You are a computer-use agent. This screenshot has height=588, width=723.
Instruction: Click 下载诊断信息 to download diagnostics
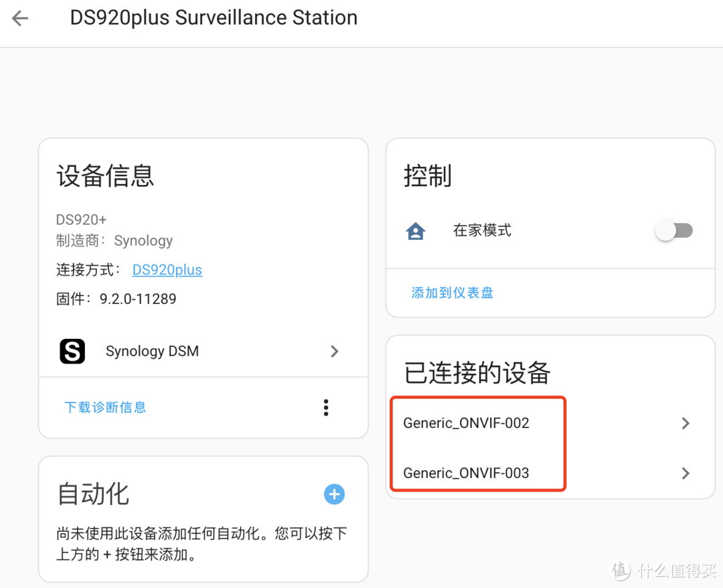pyautogui.click(x=105, y=407)
